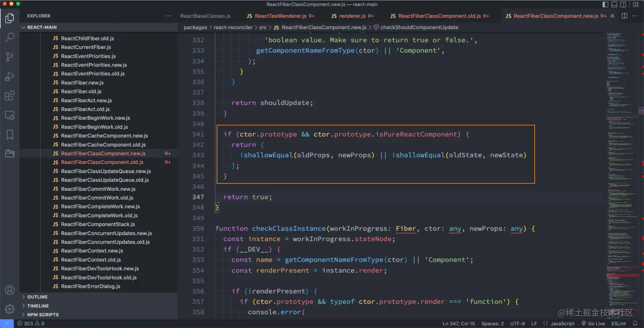644x328 pixels.
Task: Toggle bottom panel visibility in title bar
Action: point(615,5)
